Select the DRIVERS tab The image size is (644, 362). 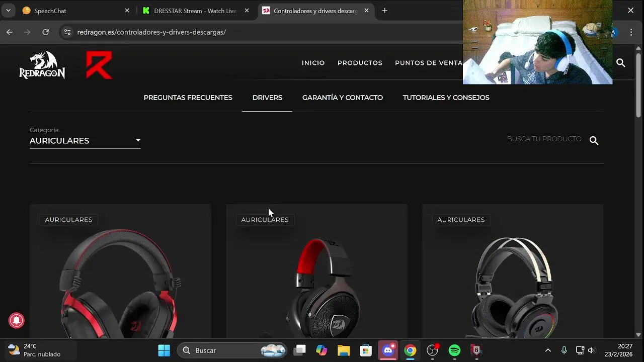267,98
